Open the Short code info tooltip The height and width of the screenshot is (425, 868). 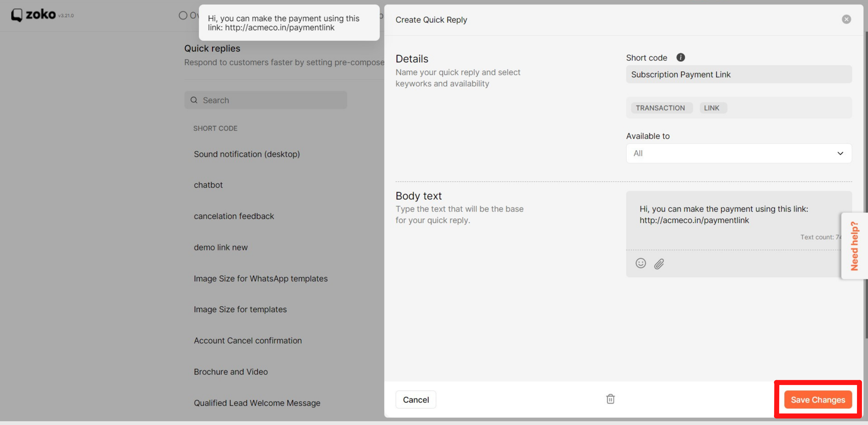click(x=680, y=57)
